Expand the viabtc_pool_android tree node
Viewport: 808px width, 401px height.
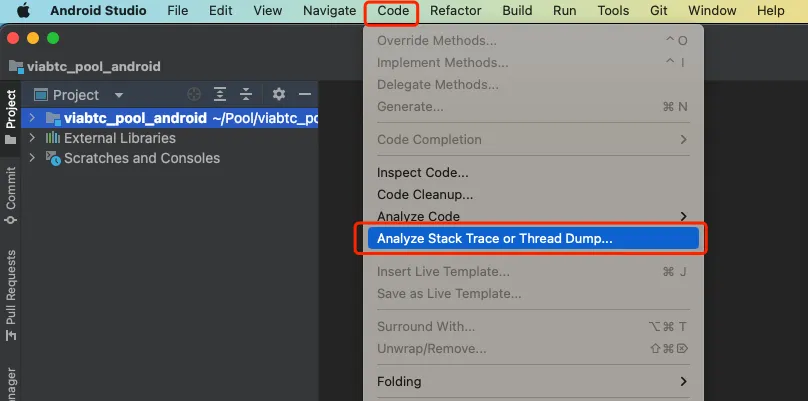click(32, 118)
